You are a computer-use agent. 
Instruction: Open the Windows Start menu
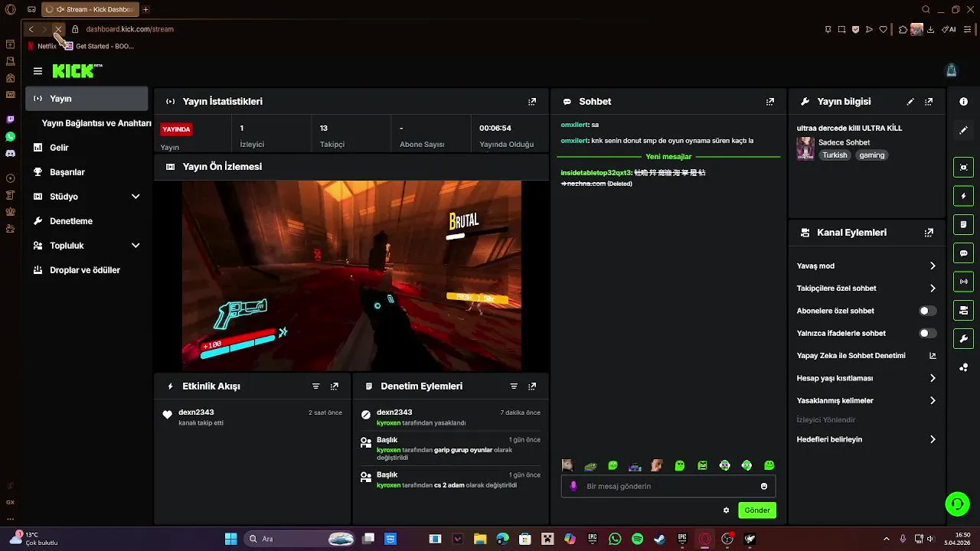(230, 539)
